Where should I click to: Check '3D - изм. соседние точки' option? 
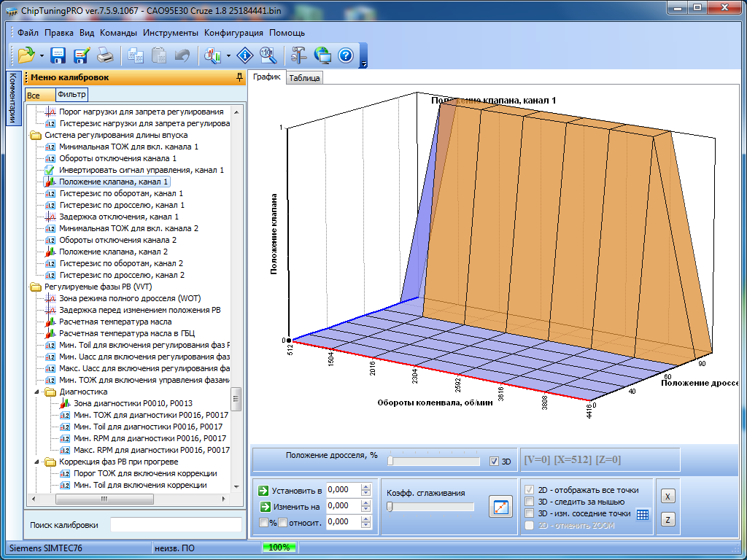point(530,513)
